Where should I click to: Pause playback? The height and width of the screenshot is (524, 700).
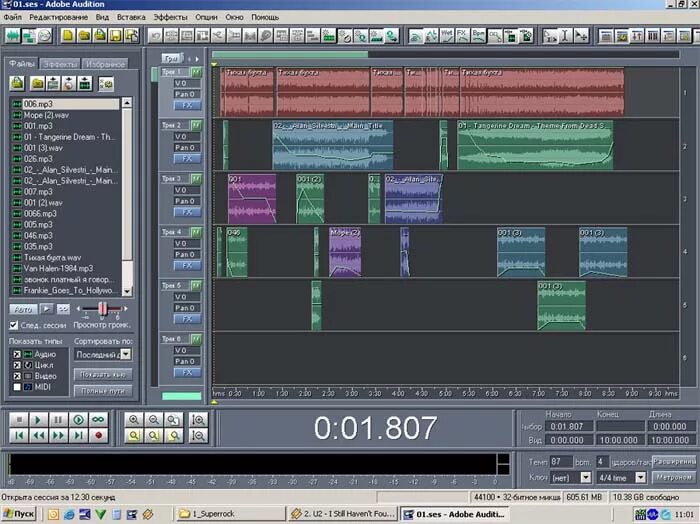(x=58, y=420)
